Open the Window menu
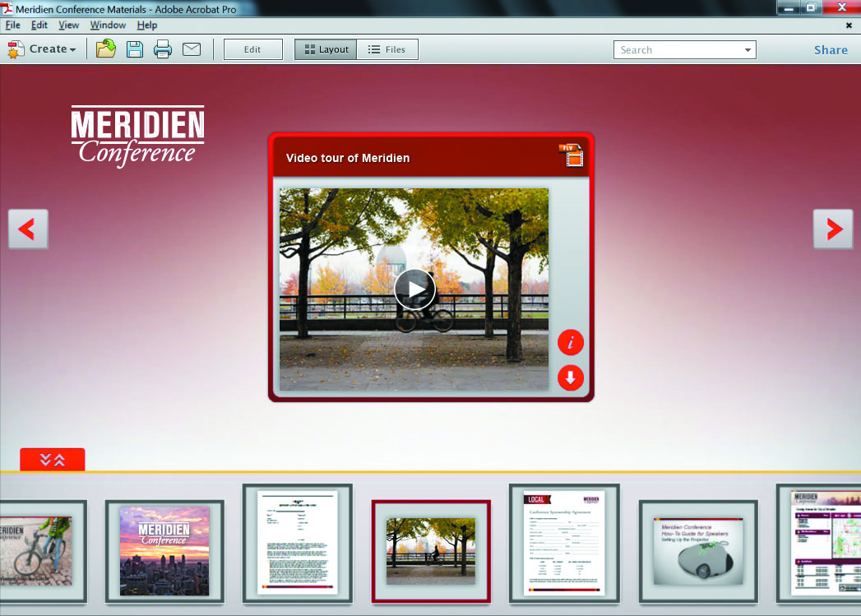Screen dimensions: 861x616 point(108,25)
